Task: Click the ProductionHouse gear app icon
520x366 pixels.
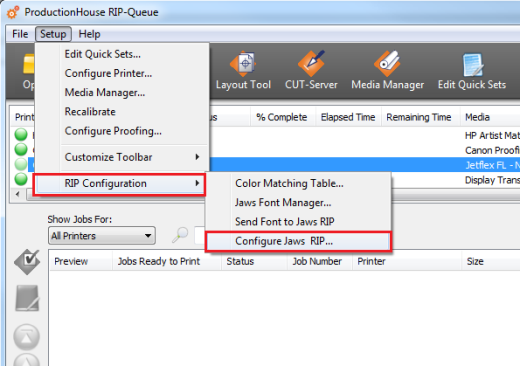Action: (13, 13)
